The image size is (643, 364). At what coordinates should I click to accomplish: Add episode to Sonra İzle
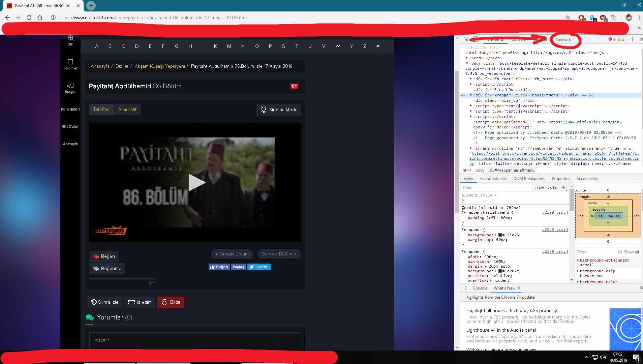[105, 302]
